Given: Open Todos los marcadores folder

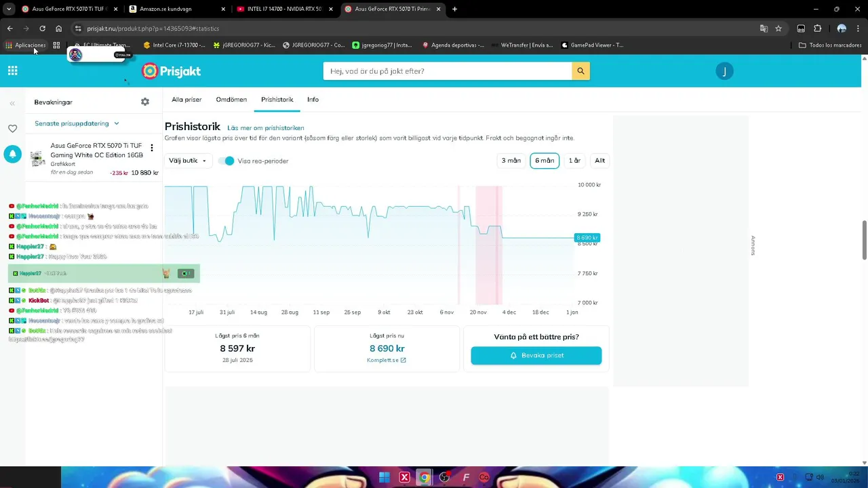Looking at the screenshot, I should pos(830,45).
